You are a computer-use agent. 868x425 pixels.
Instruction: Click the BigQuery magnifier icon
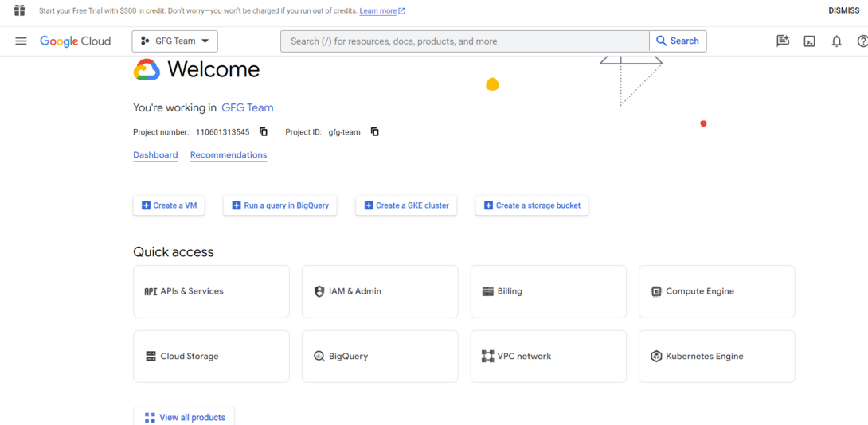coord(319,357)
